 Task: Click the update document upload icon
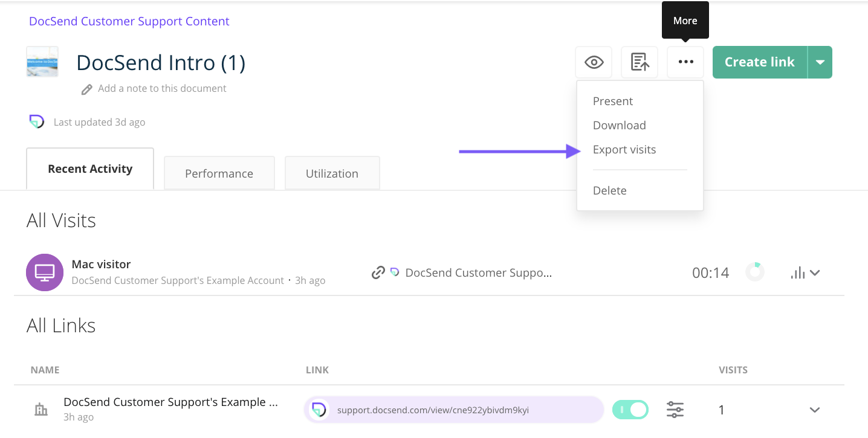tap(640, 62)
